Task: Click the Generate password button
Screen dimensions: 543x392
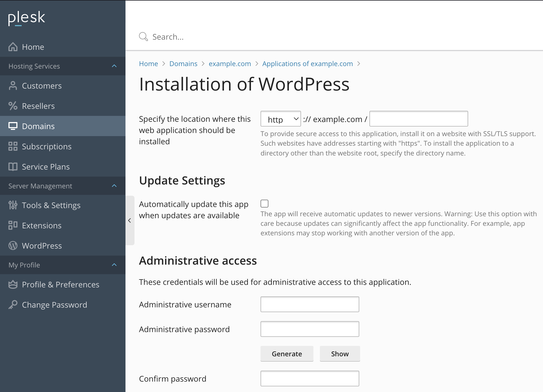Action: (x=287, y=354)
